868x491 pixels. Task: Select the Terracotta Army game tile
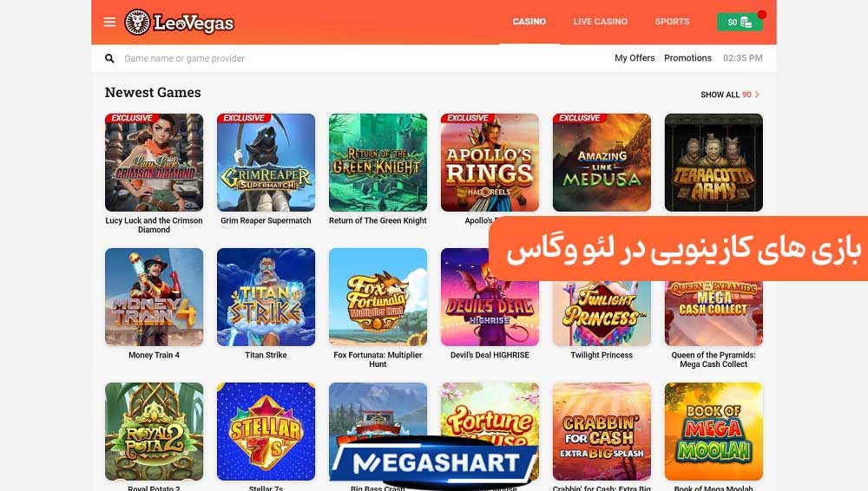[713, 162]
